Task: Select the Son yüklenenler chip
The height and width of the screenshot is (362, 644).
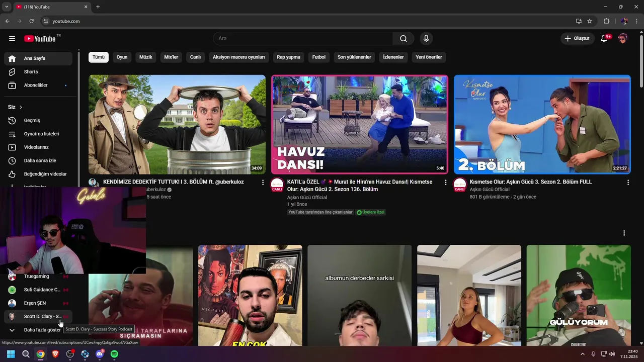Action: pos(354,57)
